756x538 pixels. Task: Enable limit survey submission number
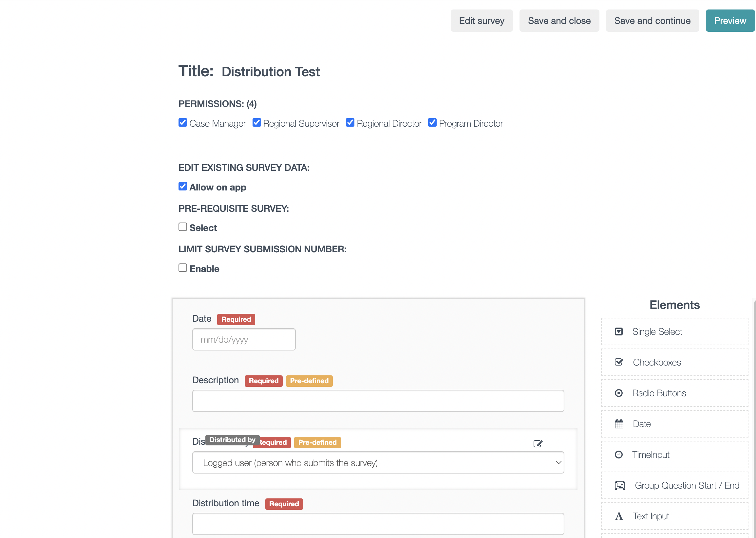tap(183, 268)
